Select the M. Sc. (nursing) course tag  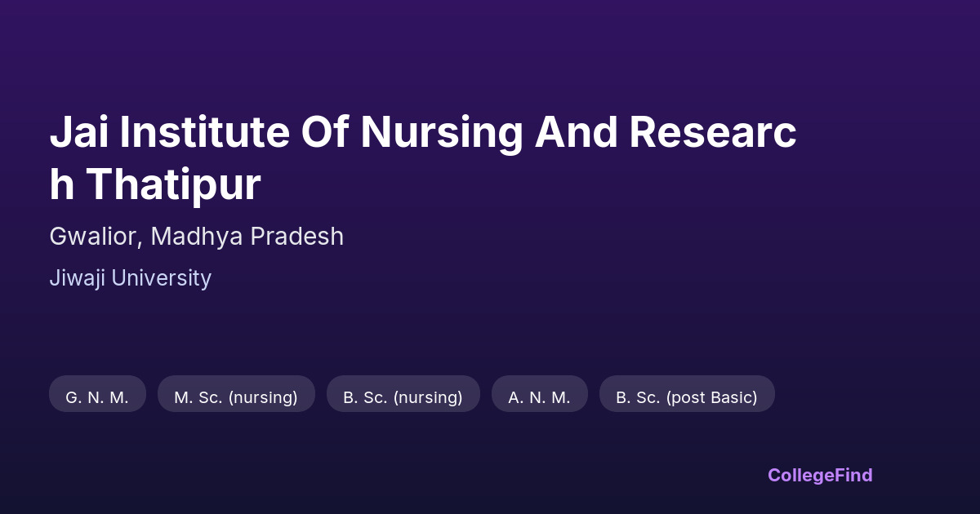pyautogui.click(x=236, y=397)
